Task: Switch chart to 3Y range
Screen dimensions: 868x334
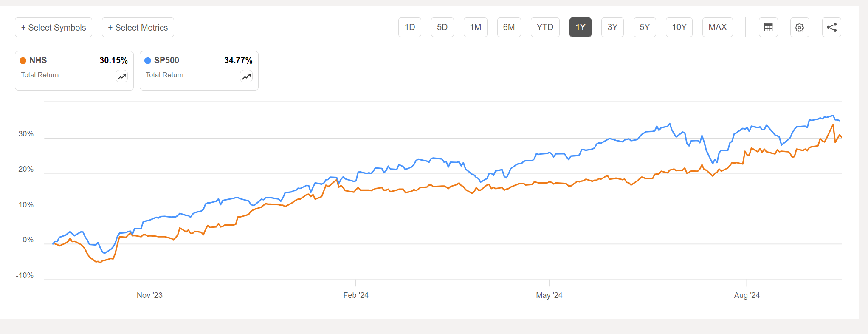Action: [x=612, y=28]
